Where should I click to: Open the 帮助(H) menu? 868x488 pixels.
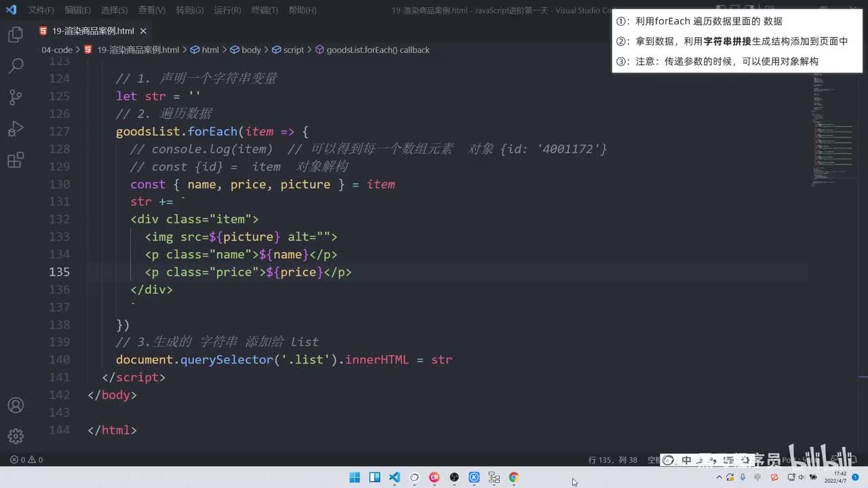302,10
